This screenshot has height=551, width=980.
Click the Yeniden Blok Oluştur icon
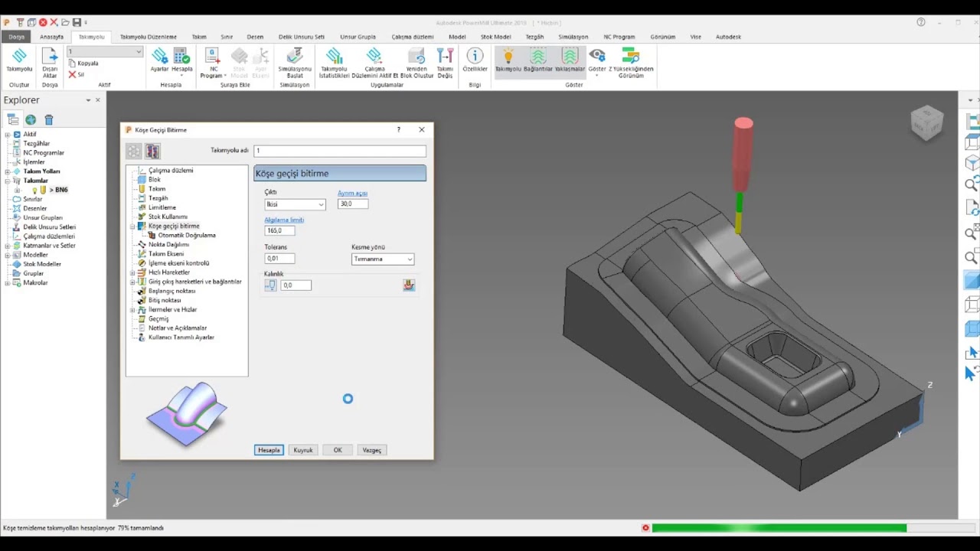[x=416, y=63]
